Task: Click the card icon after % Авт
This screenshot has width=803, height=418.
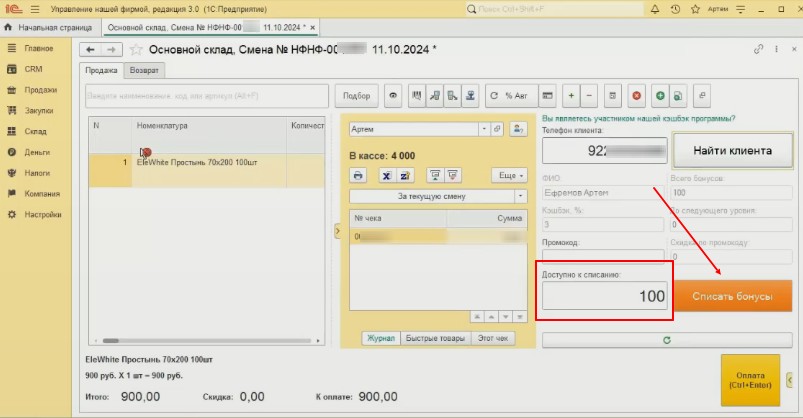Action: point(547,96)
